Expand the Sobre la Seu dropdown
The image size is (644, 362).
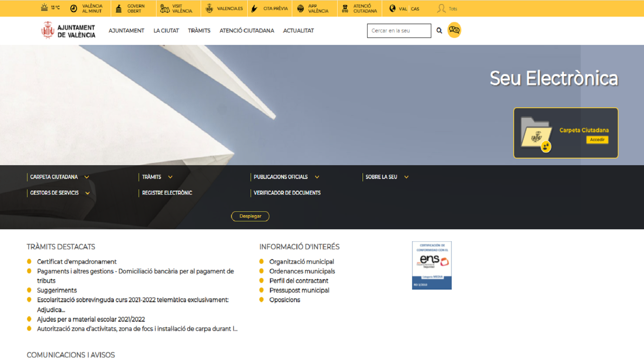click(406, 177)
